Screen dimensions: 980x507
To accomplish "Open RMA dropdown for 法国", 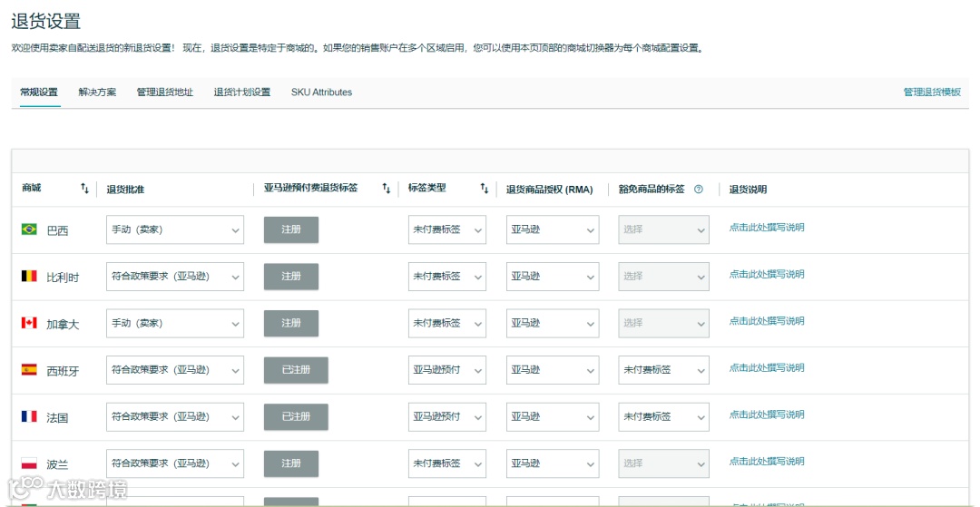I will pyautogui.click(x=553, y=417).
